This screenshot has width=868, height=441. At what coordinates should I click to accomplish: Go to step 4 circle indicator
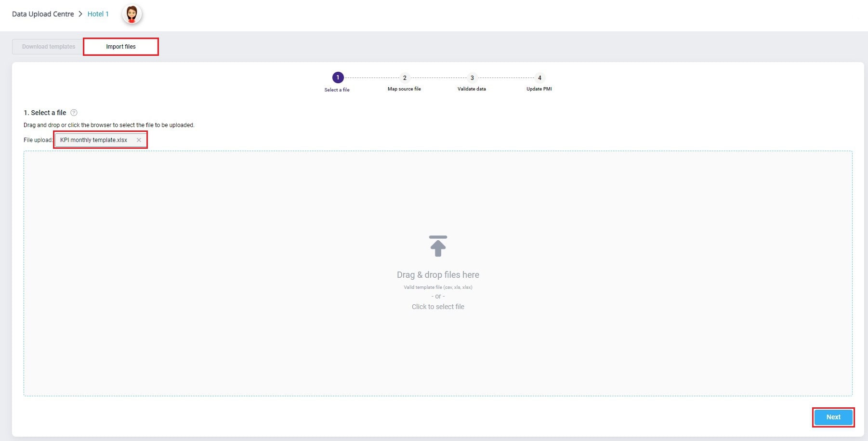pos(539,78)
